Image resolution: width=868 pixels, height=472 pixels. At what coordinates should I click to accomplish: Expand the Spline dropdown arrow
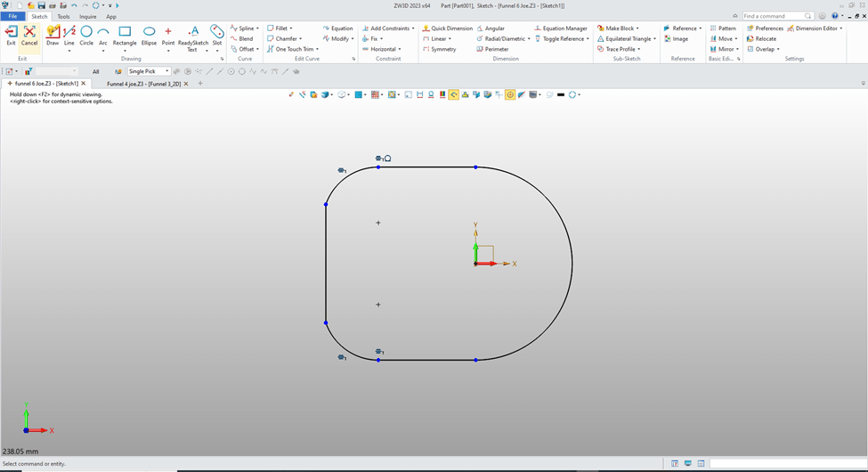click(x=258, y=28)
